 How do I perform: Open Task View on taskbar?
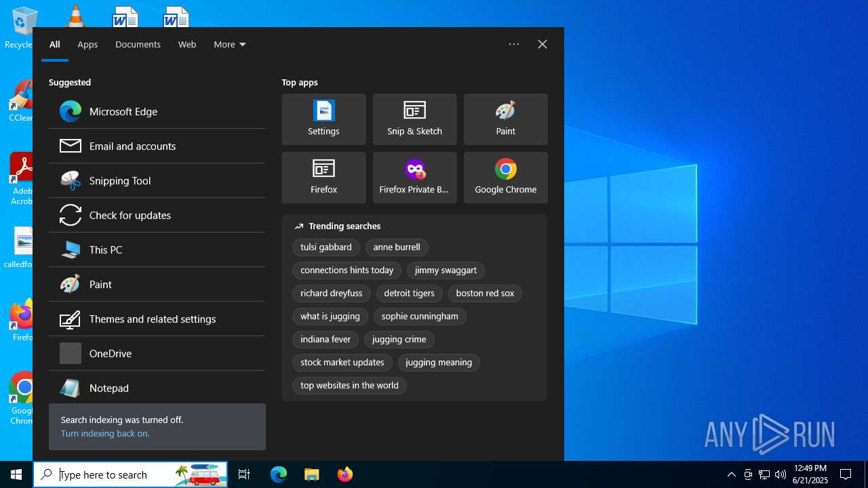[244, 474]
